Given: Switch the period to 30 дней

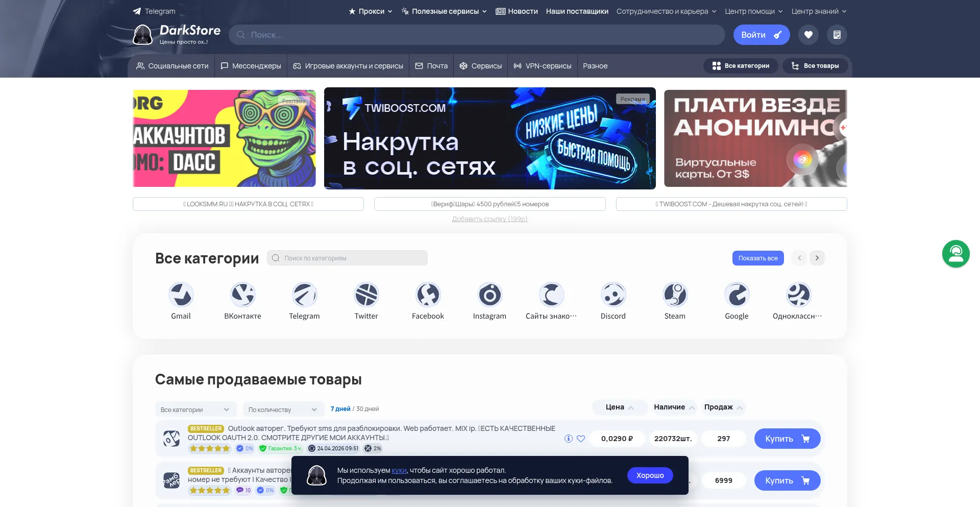Looking at the screenshot, I should click(367, 409).
